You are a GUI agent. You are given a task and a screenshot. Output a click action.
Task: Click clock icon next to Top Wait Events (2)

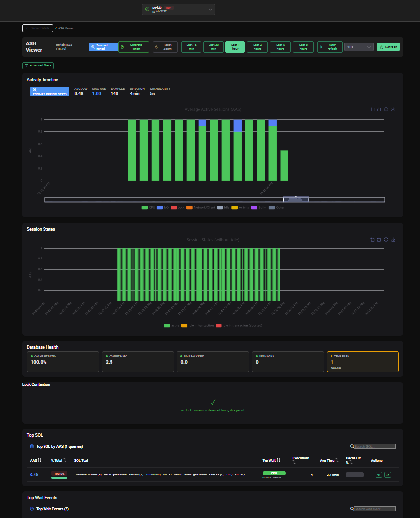tap(32, 509)
